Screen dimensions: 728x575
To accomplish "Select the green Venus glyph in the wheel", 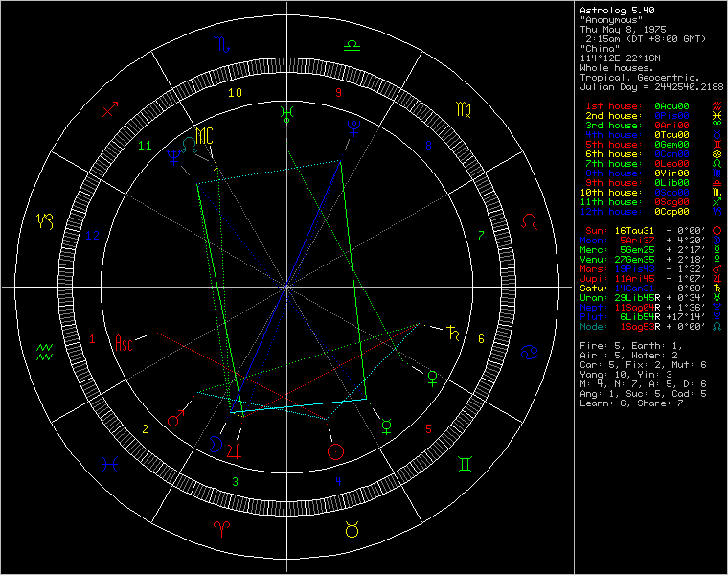I will click(434, 377).
